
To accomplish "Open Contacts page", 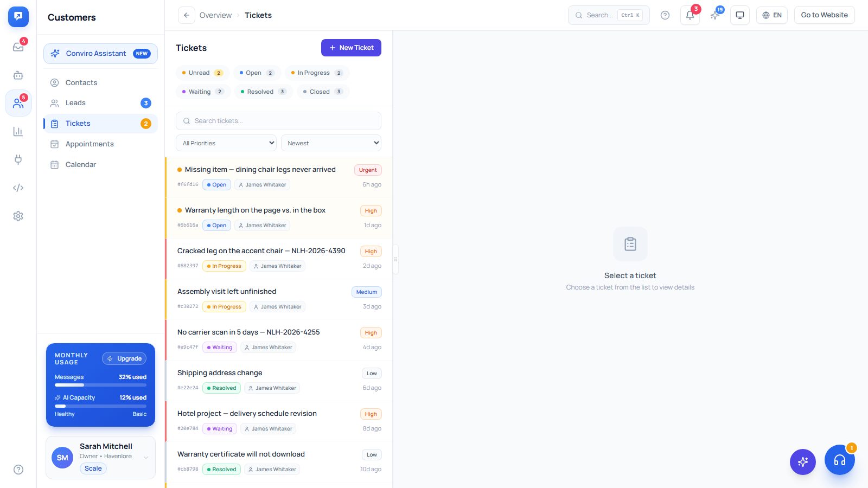I will pos(100,82).
